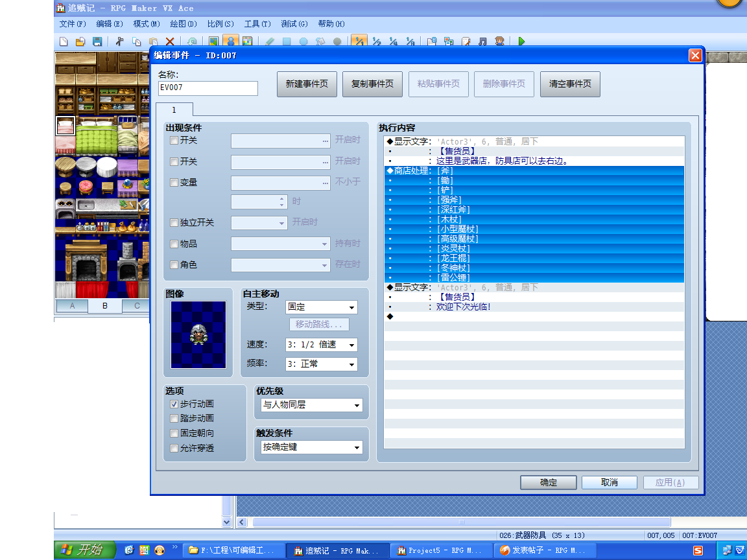Image resolution: width=747 pixels, height=560 pixels.
Task: Click the Save Project floppy icon
Action: (x=97, y=41)
